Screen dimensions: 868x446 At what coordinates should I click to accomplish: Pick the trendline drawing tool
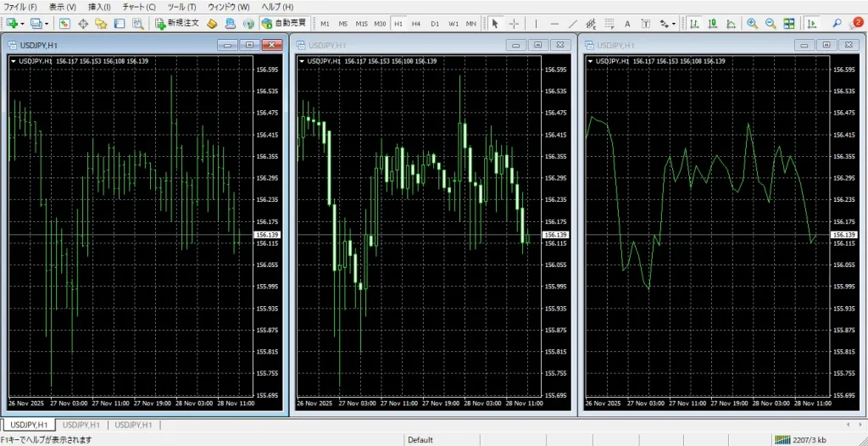(x=574, y=24)
